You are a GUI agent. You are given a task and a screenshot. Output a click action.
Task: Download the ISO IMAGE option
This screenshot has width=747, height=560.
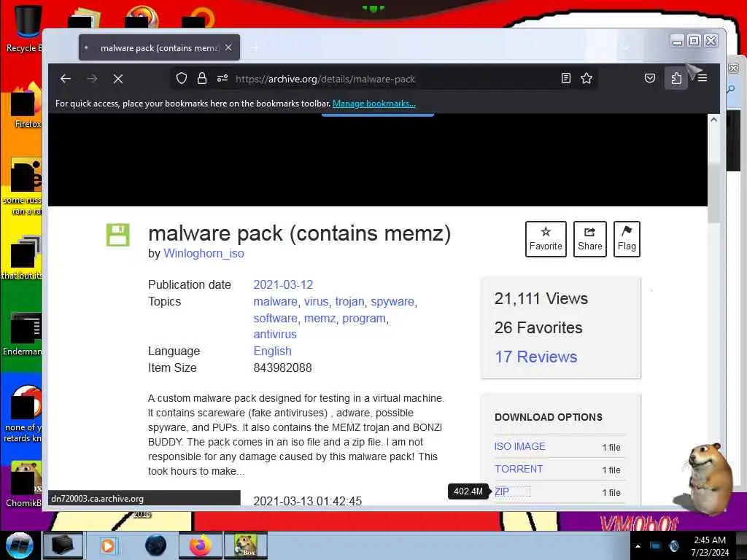(x=519, y=446)
